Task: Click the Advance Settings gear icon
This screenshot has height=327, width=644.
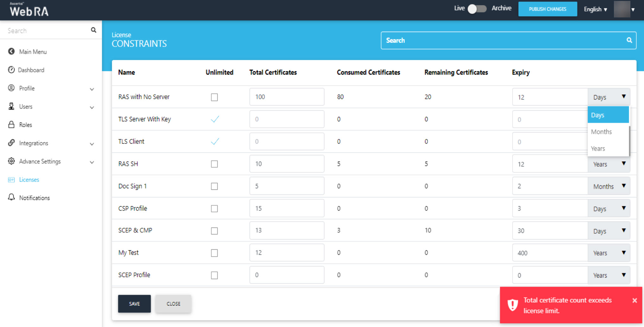Action: click(x=11, y=161)
